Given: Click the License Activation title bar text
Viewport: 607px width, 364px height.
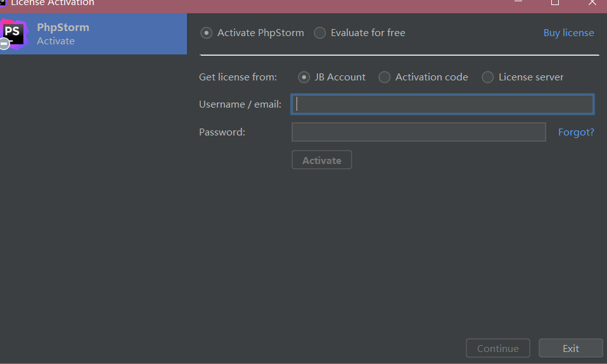Looking at the screenshot, I should coord(53,3).
